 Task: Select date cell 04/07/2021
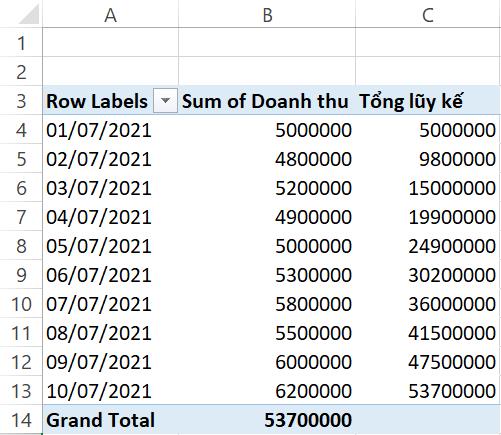110,217
